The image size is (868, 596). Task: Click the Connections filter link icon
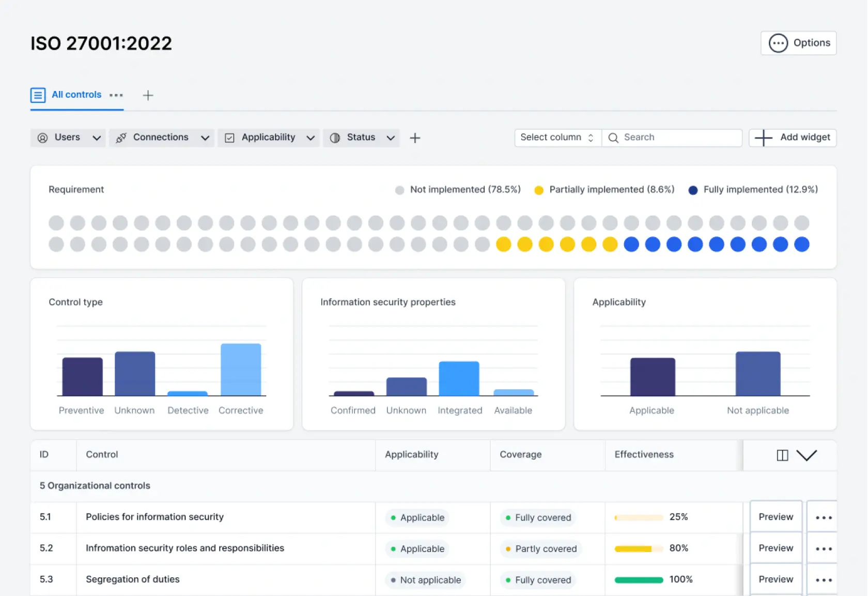(x=121, y=138)
